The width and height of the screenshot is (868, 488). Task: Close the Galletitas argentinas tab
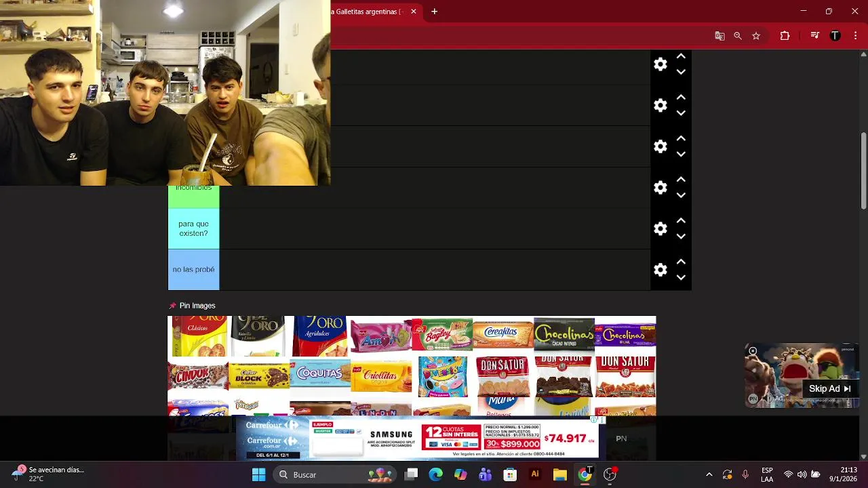tap(414, 12)
